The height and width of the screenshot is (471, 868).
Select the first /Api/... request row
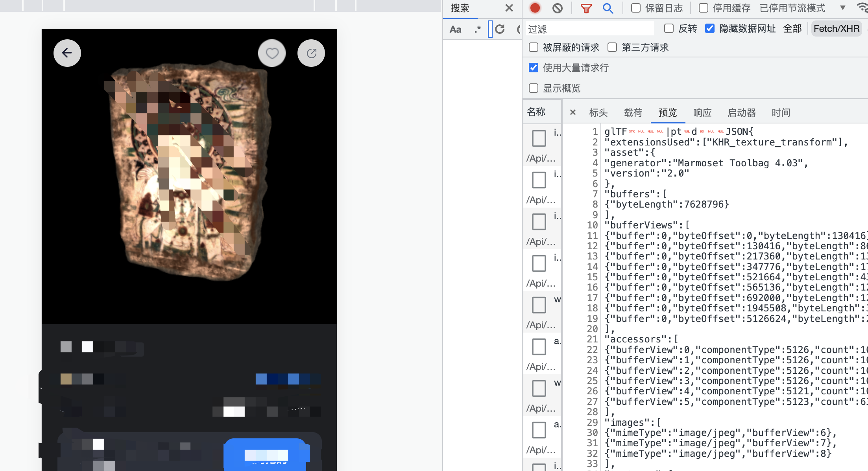(x=542, y=145)
